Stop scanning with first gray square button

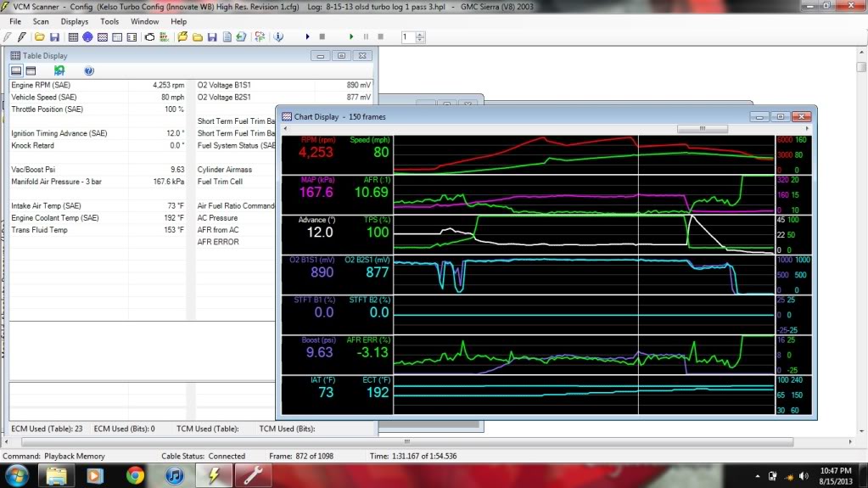(322, 37)
